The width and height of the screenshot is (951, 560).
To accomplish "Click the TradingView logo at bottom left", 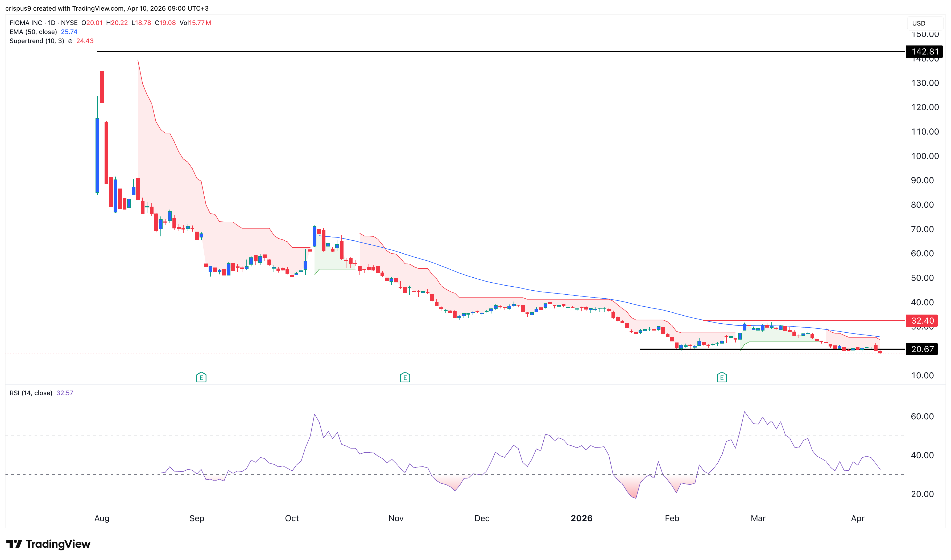I will [x=48, y=544].
